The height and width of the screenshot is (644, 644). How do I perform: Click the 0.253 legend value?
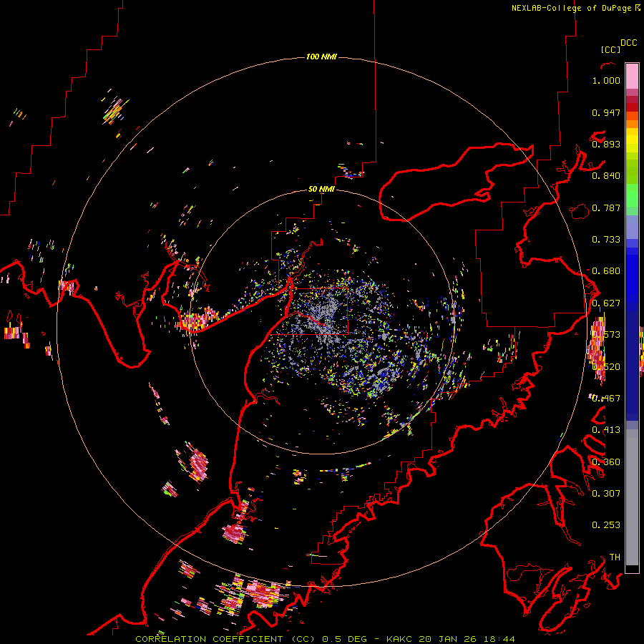606,525
